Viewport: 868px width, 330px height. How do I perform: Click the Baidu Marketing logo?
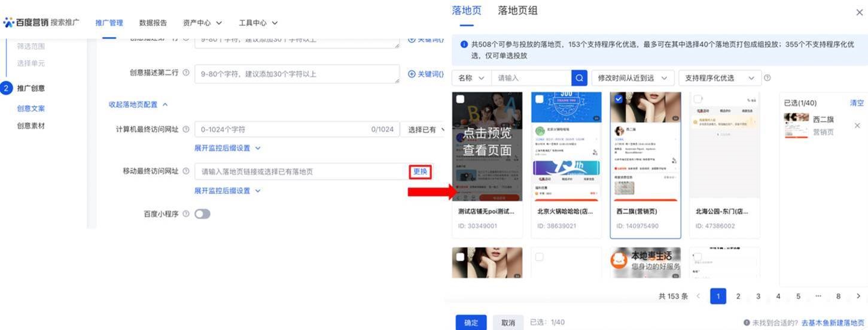25,23
